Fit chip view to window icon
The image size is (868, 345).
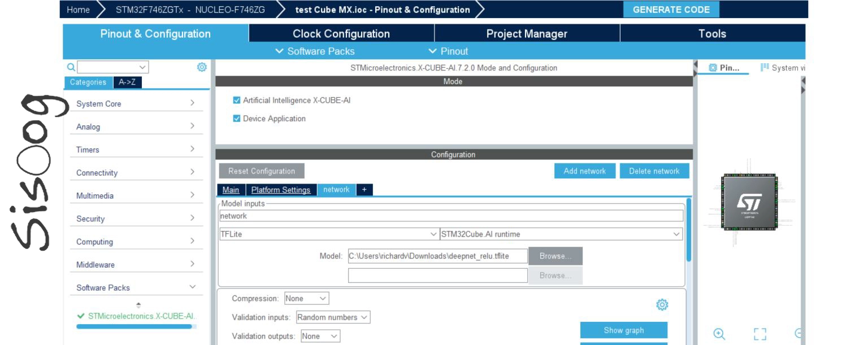[760, 334]
